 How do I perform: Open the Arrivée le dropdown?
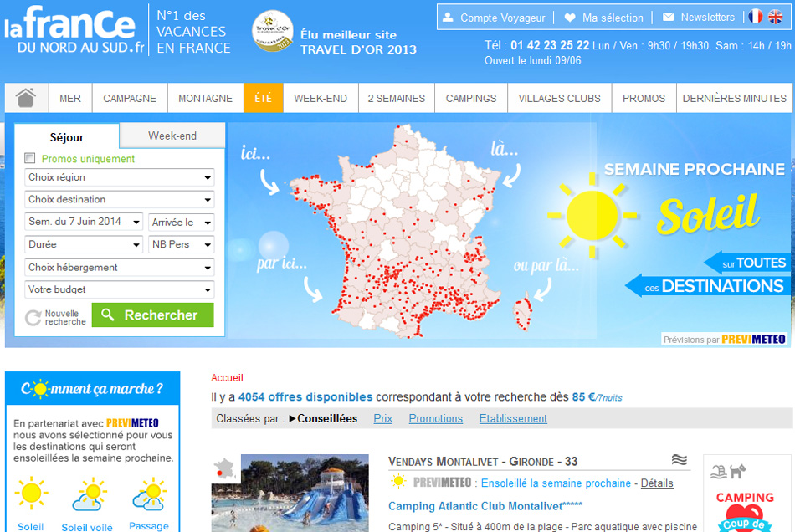[x=182, y=223]
